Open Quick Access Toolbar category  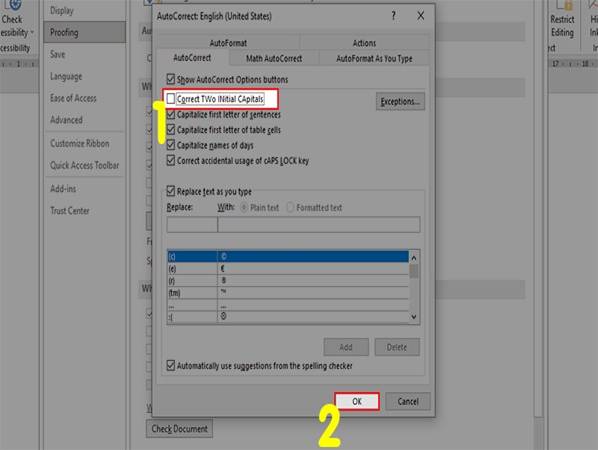click(x=85, y=165)
